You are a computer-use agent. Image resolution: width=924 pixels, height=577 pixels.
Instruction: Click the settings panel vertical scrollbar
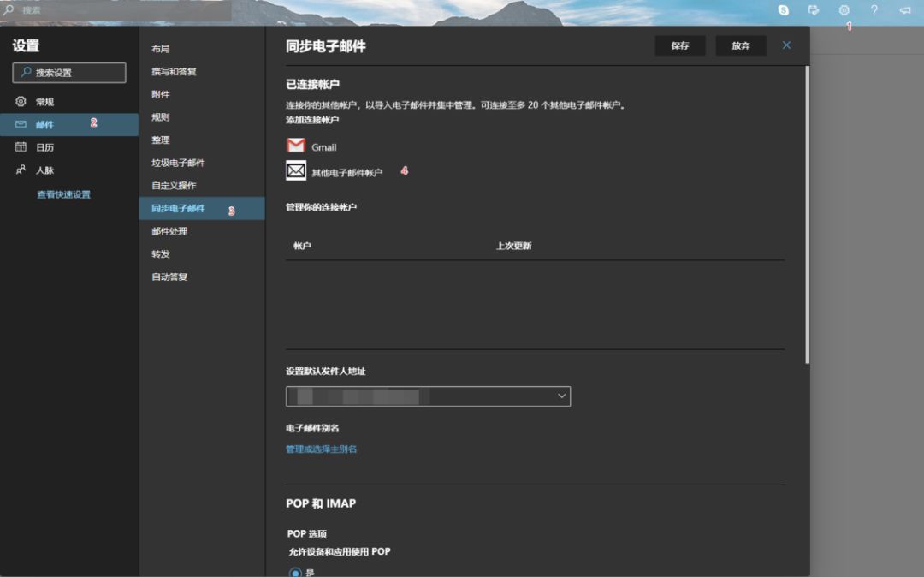point(807,215)
